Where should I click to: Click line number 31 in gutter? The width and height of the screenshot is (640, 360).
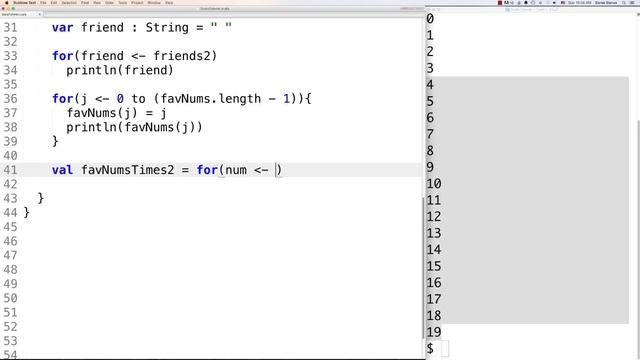(10, 27)
